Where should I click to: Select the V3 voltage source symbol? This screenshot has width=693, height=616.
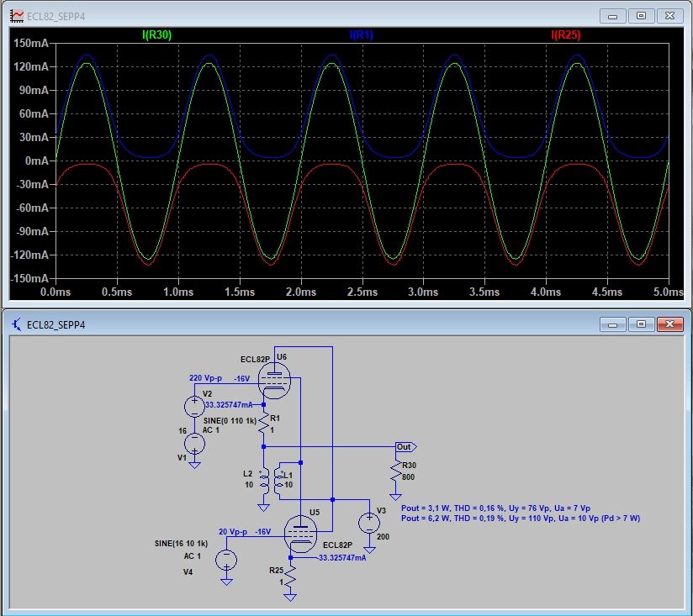[x=368, y=523]
